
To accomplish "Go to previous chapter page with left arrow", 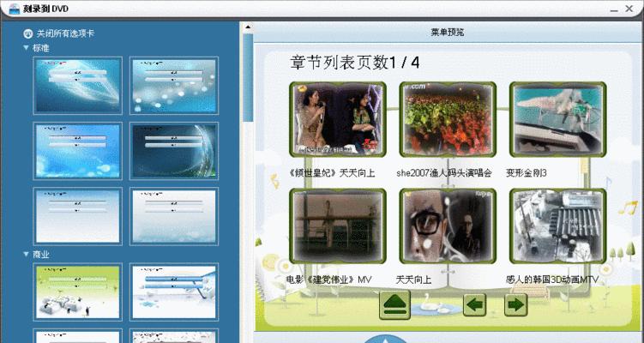I will pyautogui.click(x=474, y=304).
